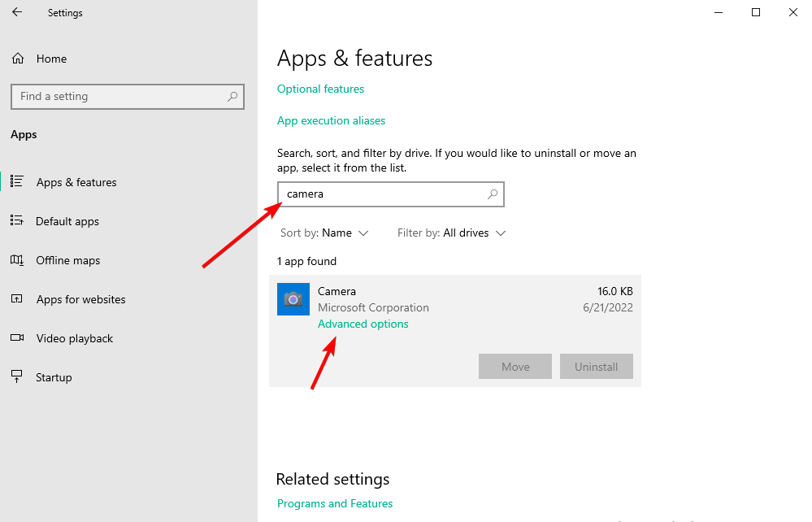Click the Camera app name

tap(337, 291)
